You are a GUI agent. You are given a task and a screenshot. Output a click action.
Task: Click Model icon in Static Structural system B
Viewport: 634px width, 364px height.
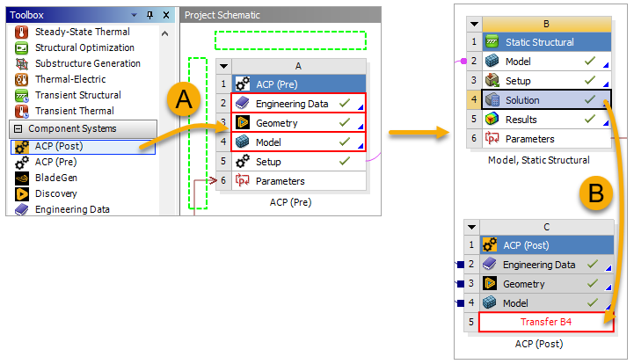(492, 61)
